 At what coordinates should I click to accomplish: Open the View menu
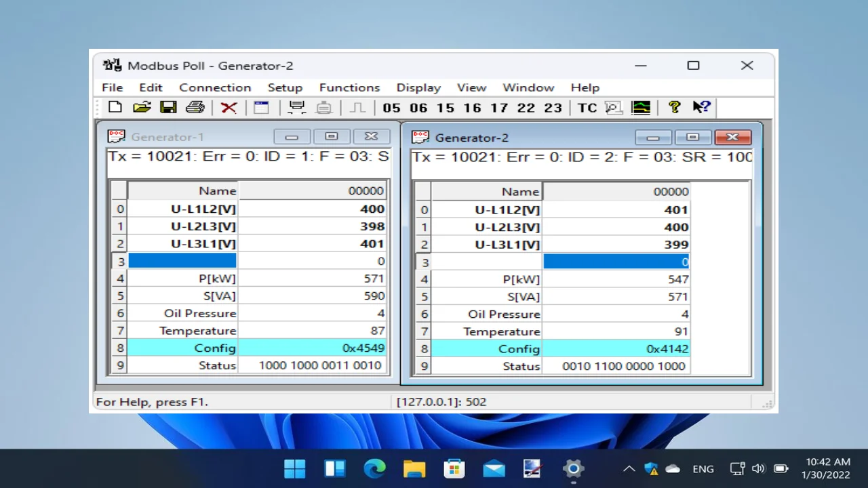click(471, 87)
